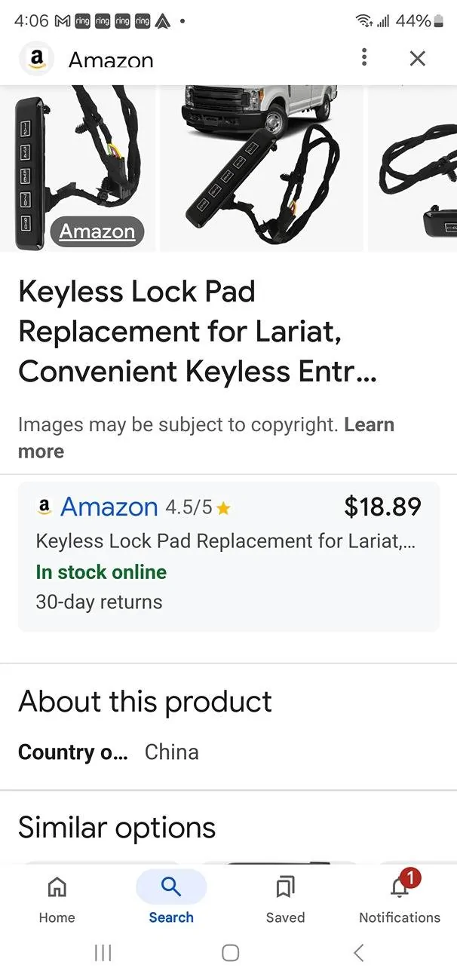Expand the Country of origin field

(x=72, y=752)
